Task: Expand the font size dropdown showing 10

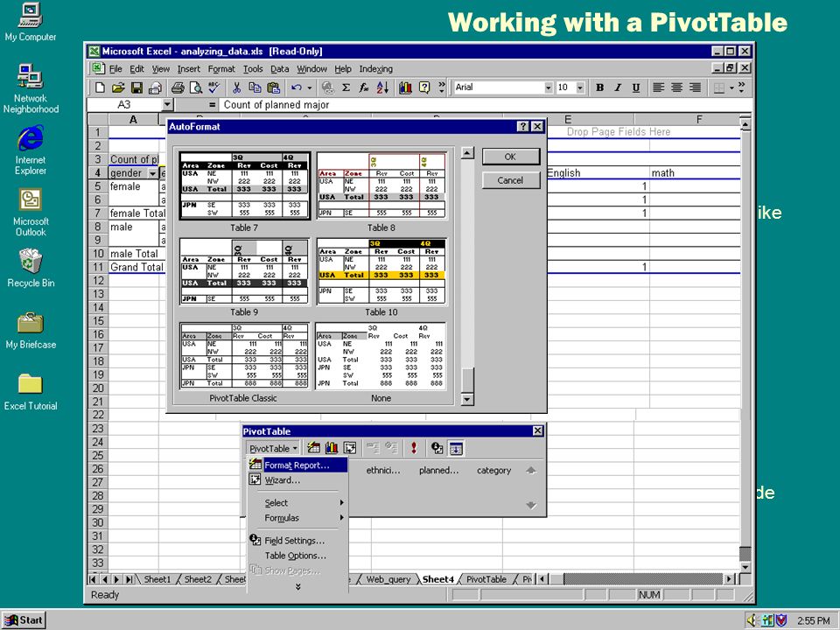Action: coord(580,87)
